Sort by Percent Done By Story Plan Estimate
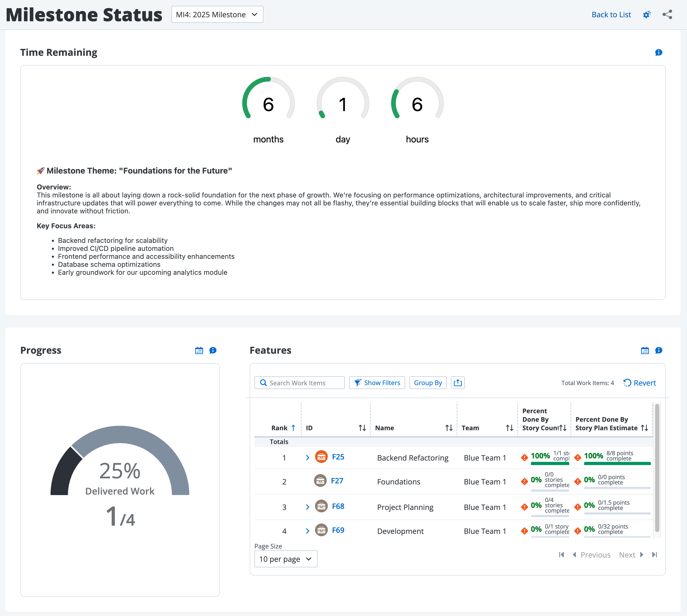The height and width of the screenshot is (616, 687). pyautogui.click(x=644, y=428)
